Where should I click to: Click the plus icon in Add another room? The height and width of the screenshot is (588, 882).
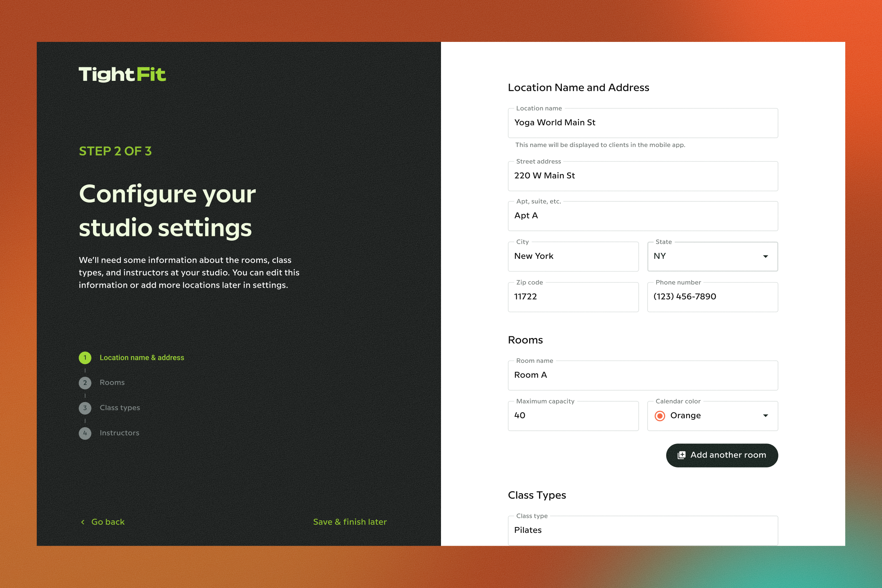(681, 455)
